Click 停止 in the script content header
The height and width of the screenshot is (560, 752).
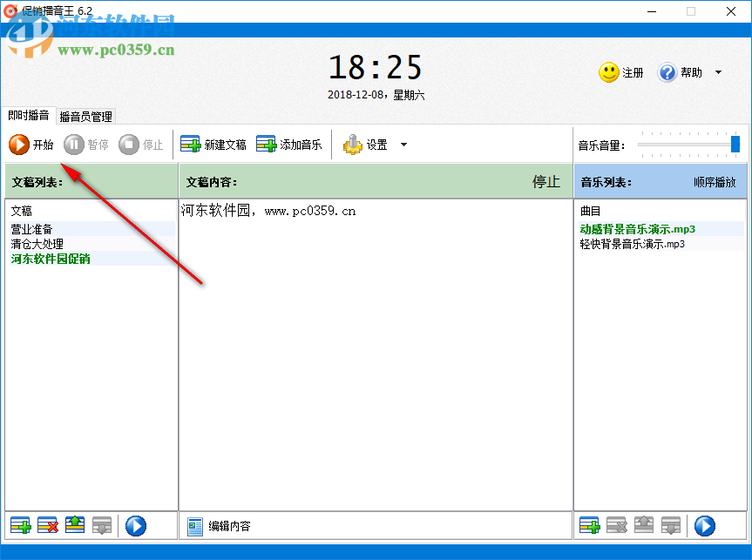(546, 181)
